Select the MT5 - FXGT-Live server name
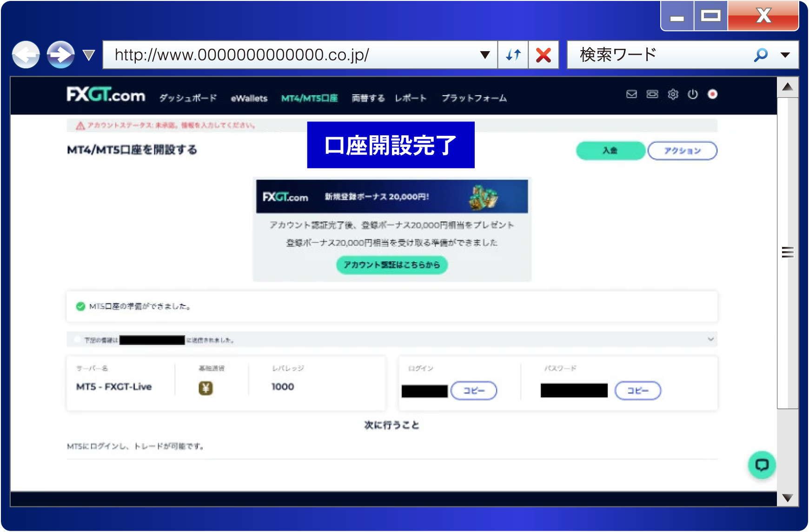The height and width of the screenshot is (532, 809). click(114, 387)
